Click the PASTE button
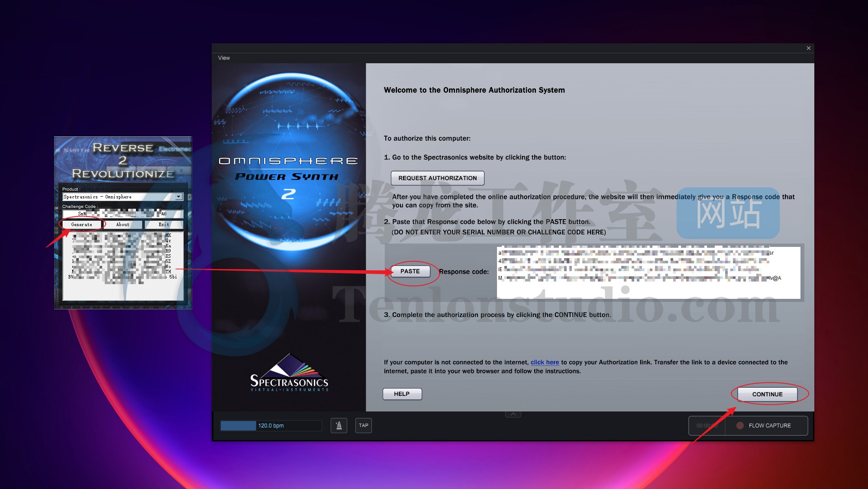Screen dimensions: 868x489 [x=410, y=271]
